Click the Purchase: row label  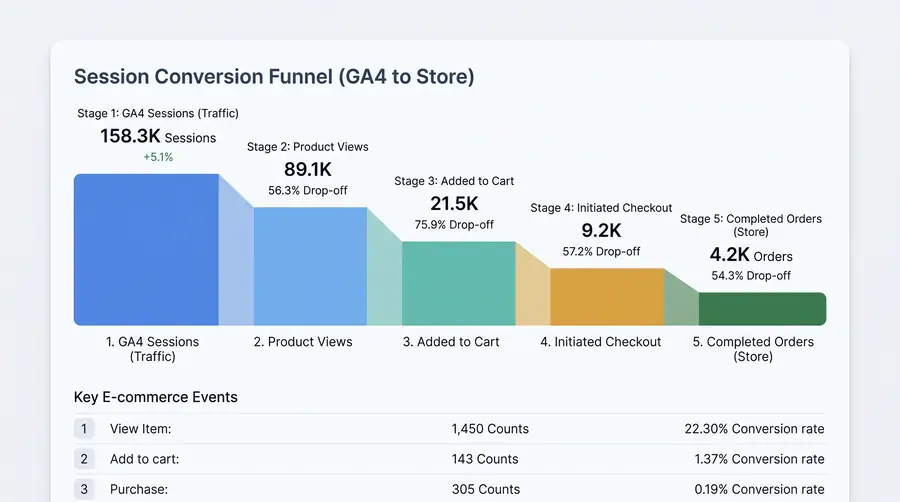coord(139,489)
